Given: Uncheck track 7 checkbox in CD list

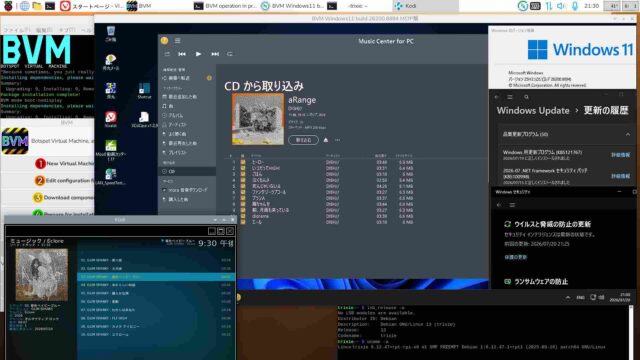Looking at the screenshot, I should coord(243,198).
